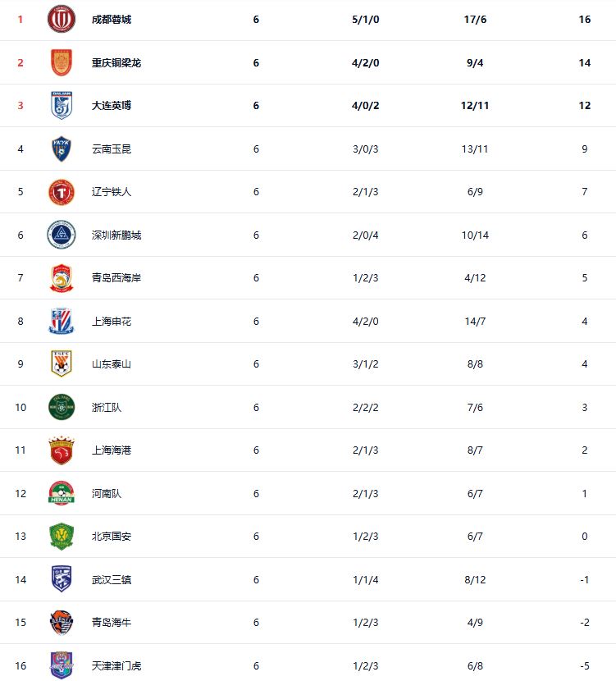Select the 青岛海牛 team emblem
Viewport: 616px width, 681px height.
[62, 623]
